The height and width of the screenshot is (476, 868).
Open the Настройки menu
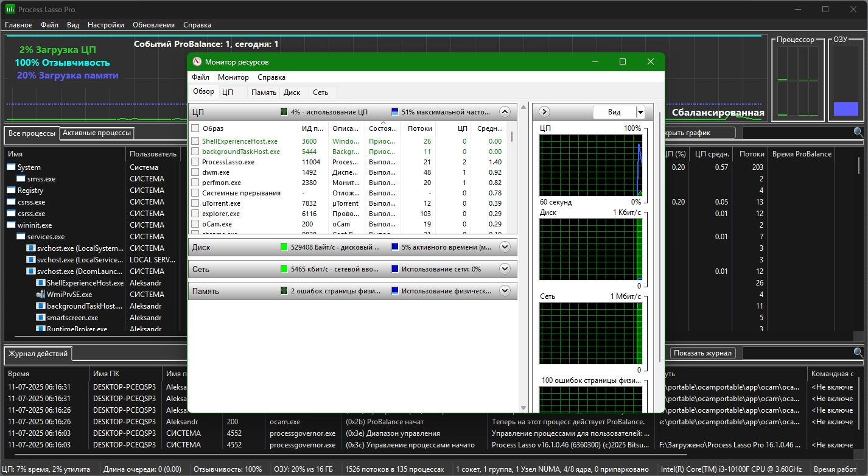click(105, 25)
